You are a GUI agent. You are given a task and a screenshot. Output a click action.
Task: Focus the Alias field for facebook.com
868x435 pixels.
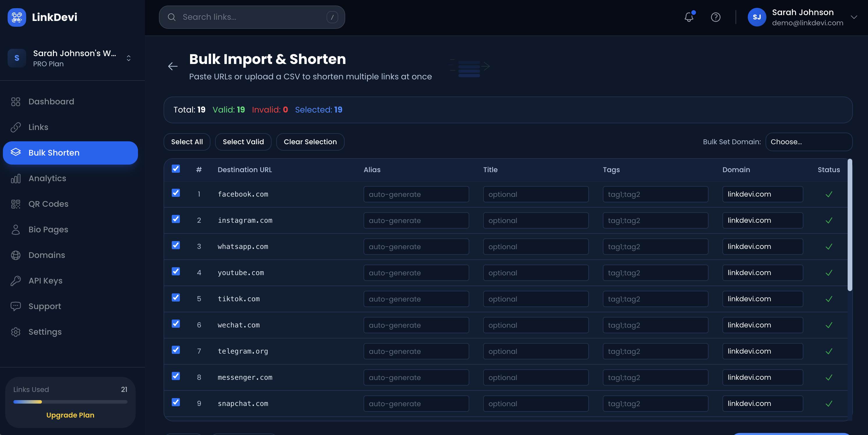pyautogui.click(x=416, y=194)
